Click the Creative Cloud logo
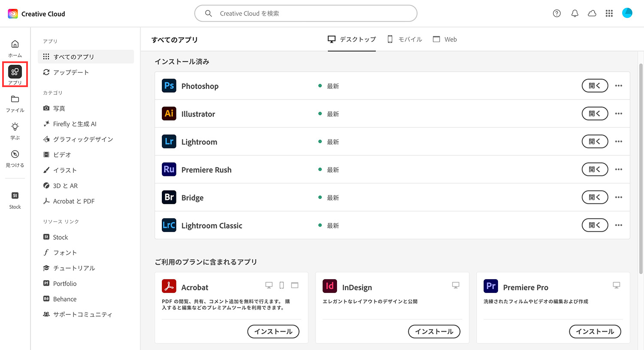 (x=13, y=14)
